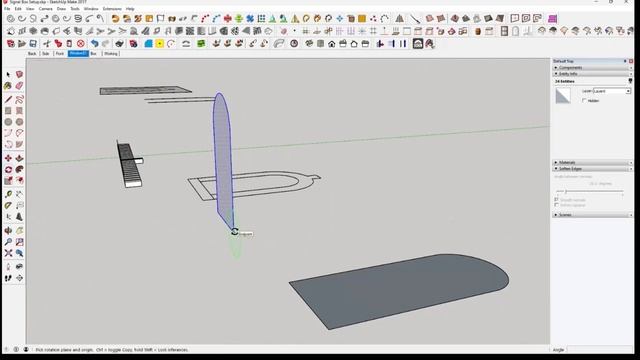Expand the Scenes panel

point(592,215)
